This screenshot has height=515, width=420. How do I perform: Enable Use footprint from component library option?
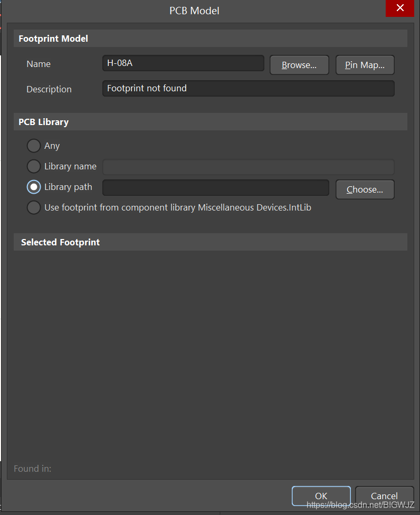[34, 207]
